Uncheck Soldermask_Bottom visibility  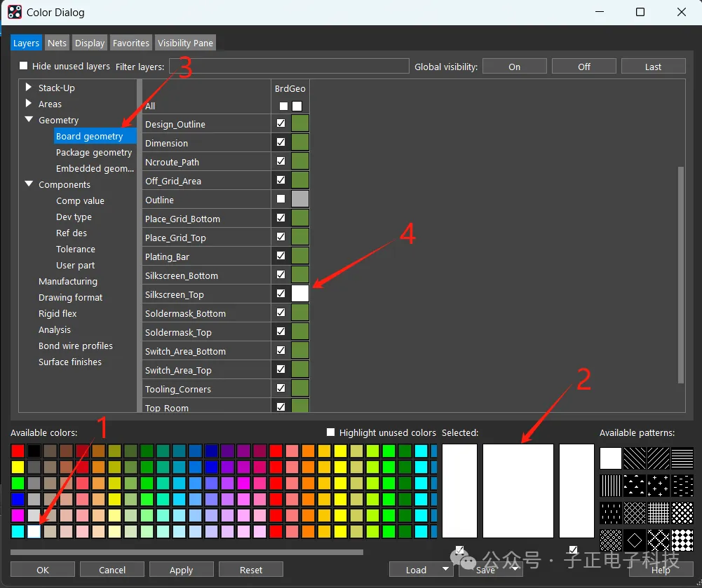click(281, 313)
